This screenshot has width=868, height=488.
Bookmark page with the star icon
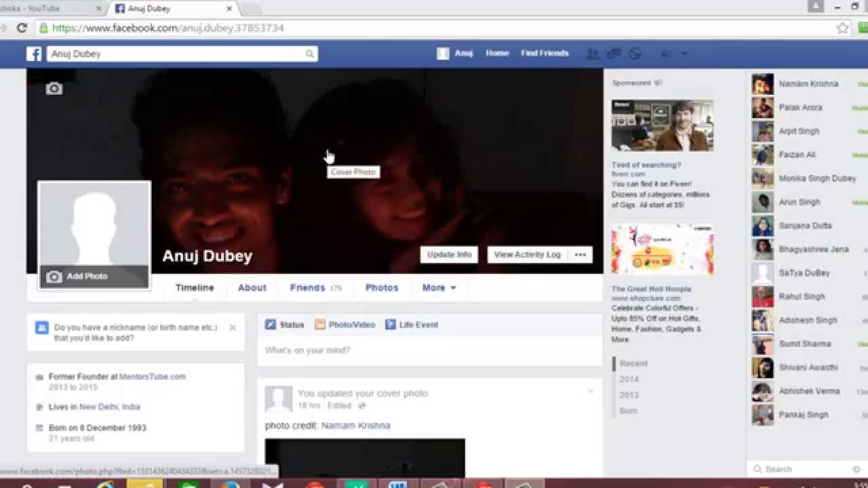tap(842, 28)
